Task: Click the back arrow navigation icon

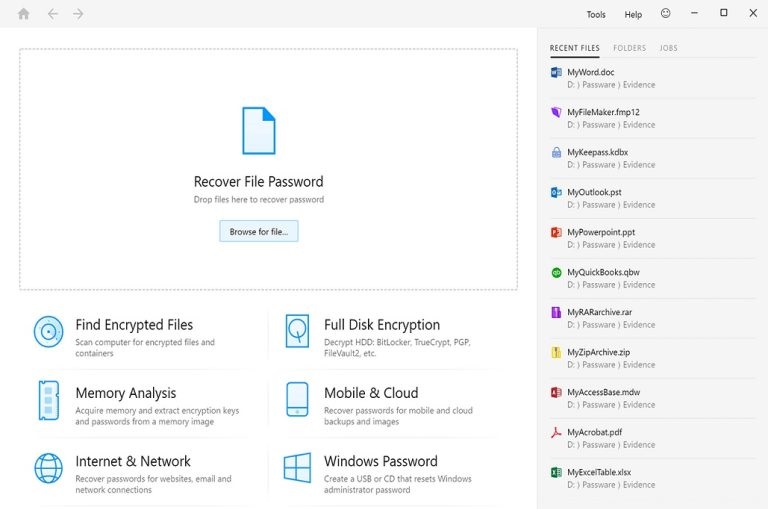Action: pos(53,14)
